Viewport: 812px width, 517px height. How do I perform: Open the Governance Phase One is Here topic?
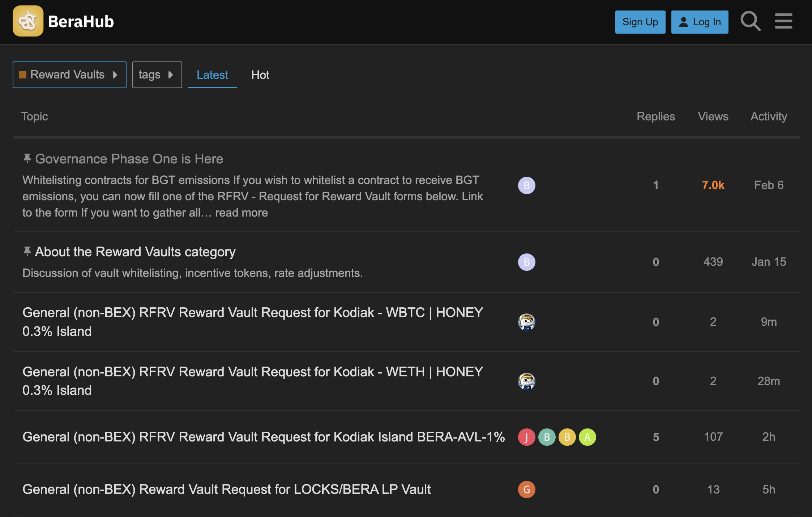[x=129, y=159]
